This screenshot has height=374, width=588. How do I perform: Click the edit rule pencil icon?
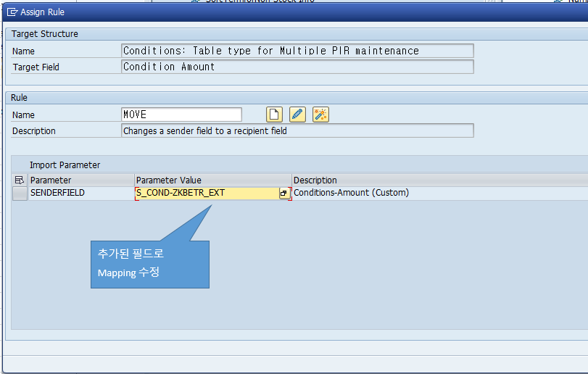pos(297,115)
